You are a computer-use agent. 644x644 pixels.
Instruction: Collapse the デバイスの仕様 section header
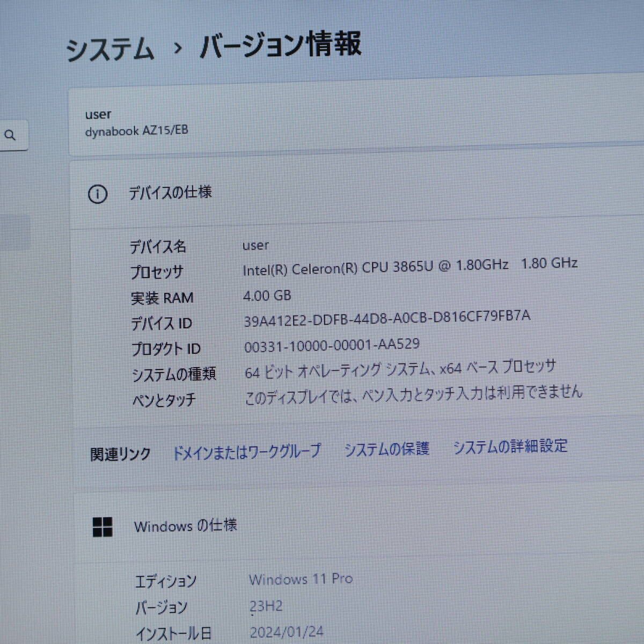tap(170, 193)
